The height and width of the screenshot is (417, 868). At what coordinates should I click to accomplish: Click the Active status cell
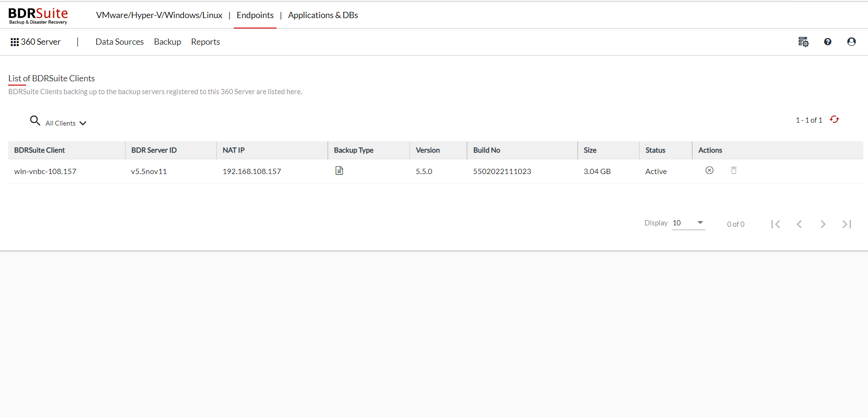(656, 171)
